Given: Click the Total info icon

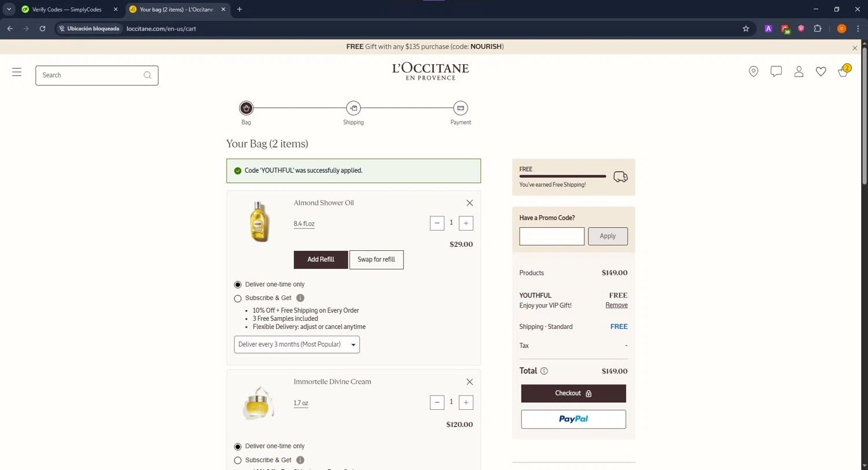Looking at the screenshot, I should [x=544, y=371].
